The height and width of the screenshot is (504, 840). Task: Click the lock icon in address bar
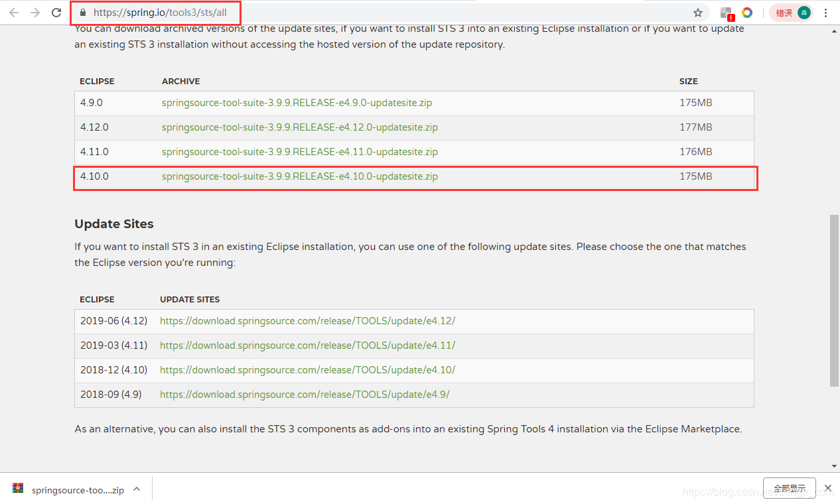click(x=83, y=13)
